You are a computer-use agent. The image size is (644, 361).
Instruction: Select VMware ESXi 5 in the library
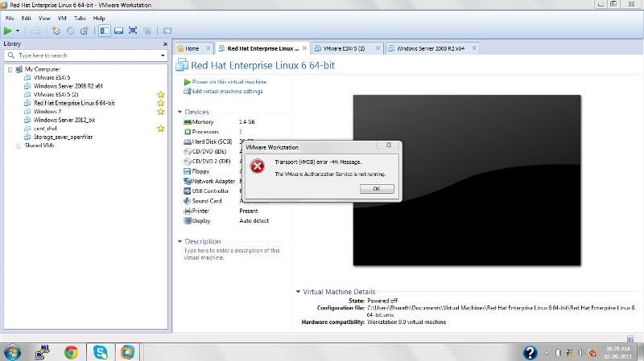click(x=52, y=77)
